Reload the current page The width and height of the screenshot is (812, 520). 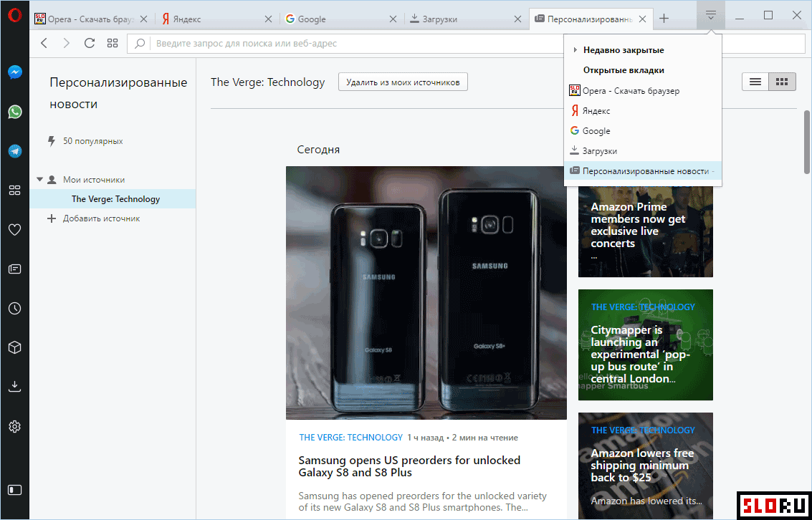[89, 43]
